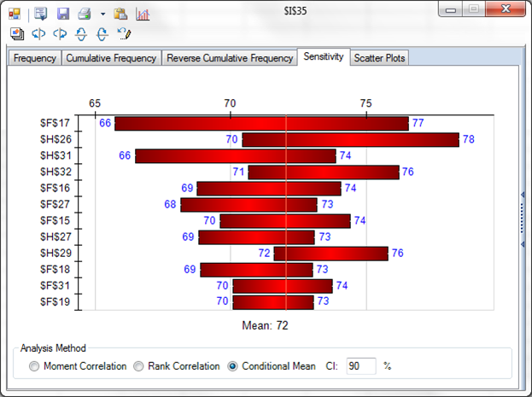Click the $F$15 axis label

55,220
